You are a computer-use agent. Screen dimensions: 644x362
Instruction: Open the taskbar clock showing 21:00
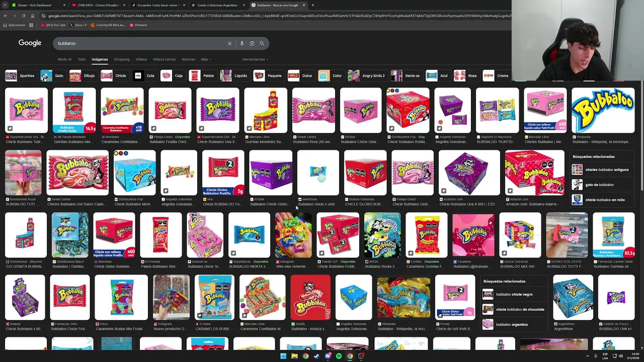point(632,356)
